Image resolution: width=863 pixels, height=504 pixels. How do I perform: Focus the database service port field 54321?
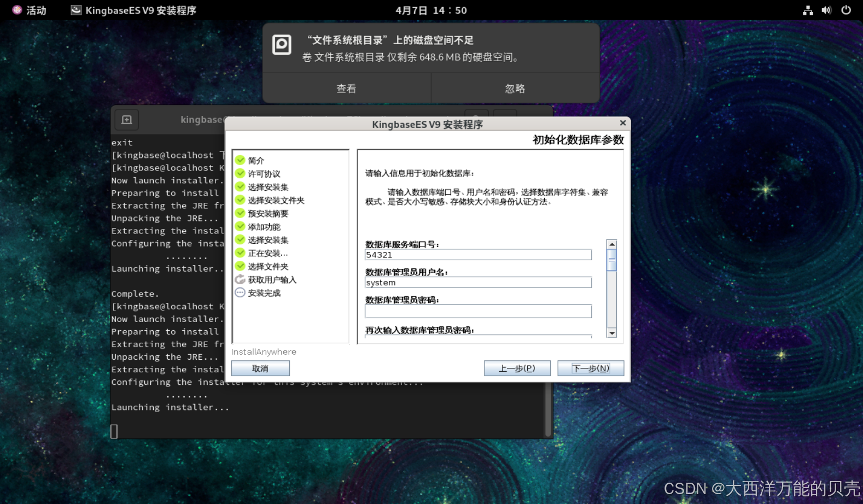[x=478, y=255]
